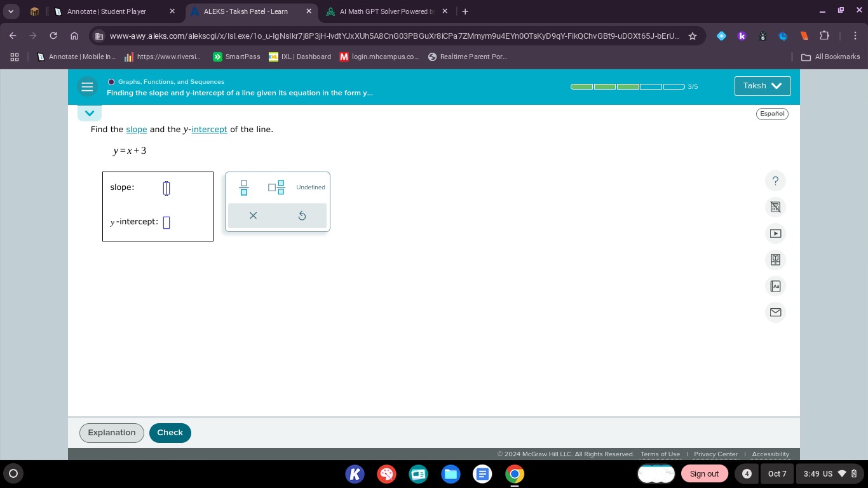The image size is (868, 488).
Task: Open the Oct 7 calendar date
Action: [x=776, y=473]
